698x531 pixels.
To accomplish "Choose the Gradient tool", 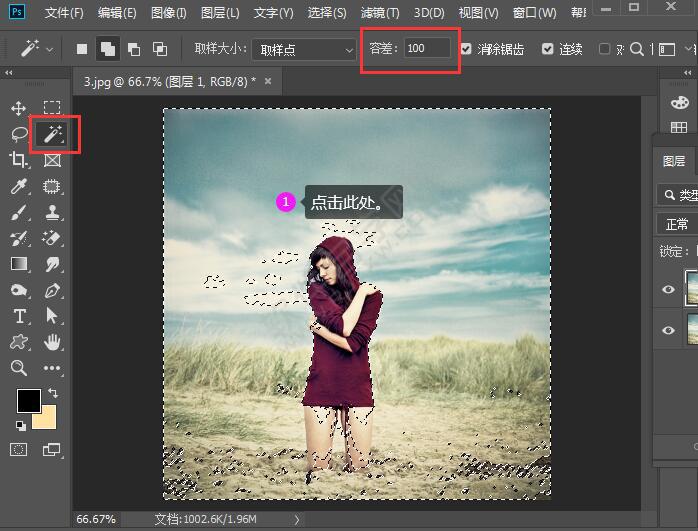I will tap(18, 264).
